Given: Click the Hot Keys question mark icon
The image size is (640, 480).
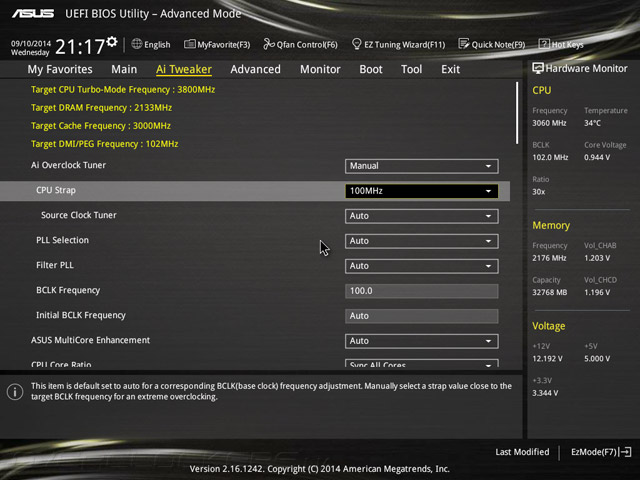Looking at the screenshot, I should (x=544, y=44).
